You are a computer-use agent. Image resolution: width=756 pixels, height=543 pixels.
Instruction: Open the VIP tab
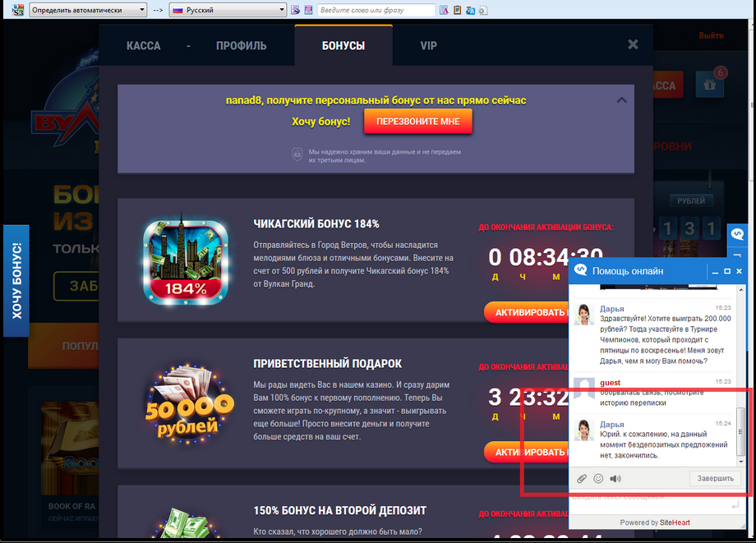pos(429,46)
